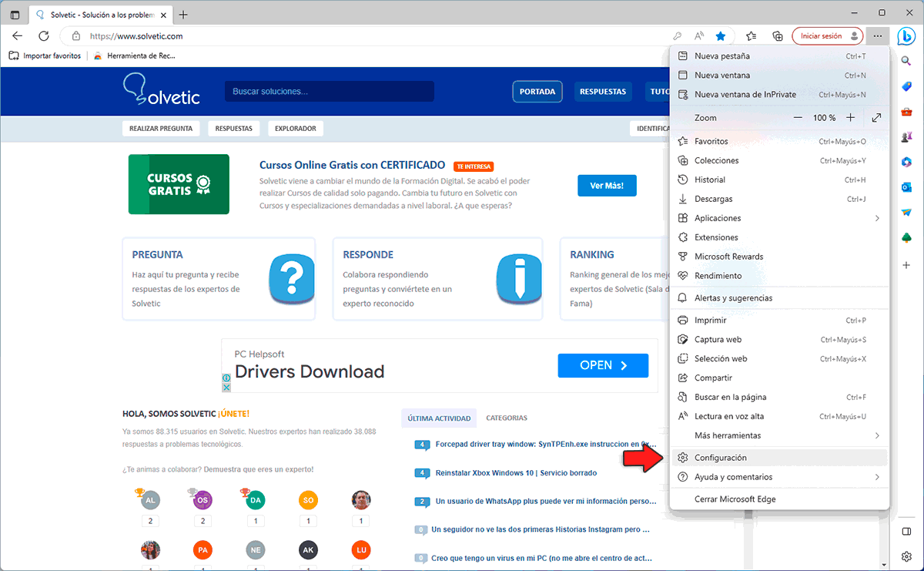Click the Read aloud icon in address bar
This screenshot has height=571, width=924.
click(x=699, y=35)
